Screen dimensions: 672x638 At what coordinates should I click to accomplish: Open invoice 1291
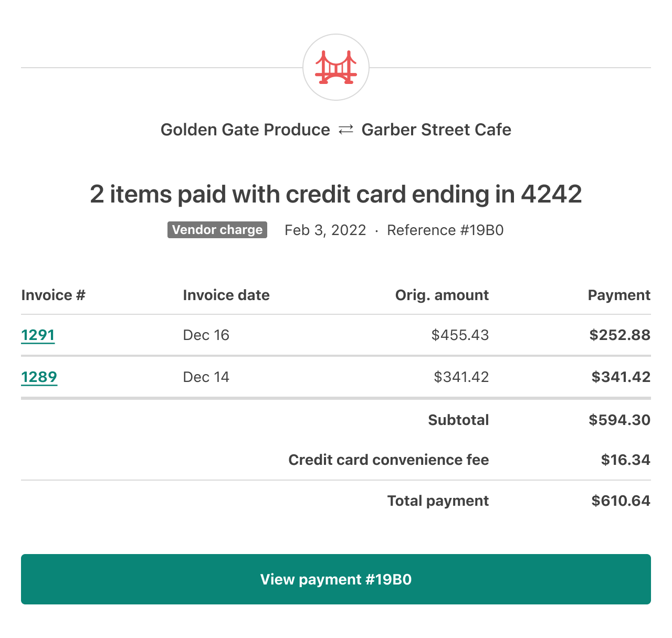tap(37, 335)
